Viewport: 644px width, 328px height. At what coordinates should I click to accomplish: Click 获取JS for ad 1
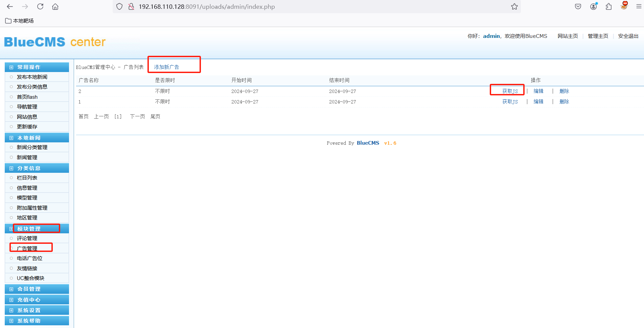point(510,102)
